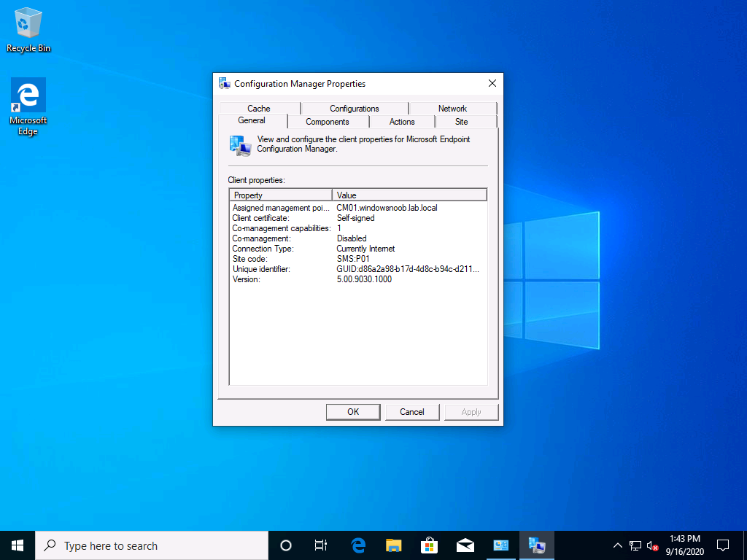Select the General tab

tap(252, 120)
